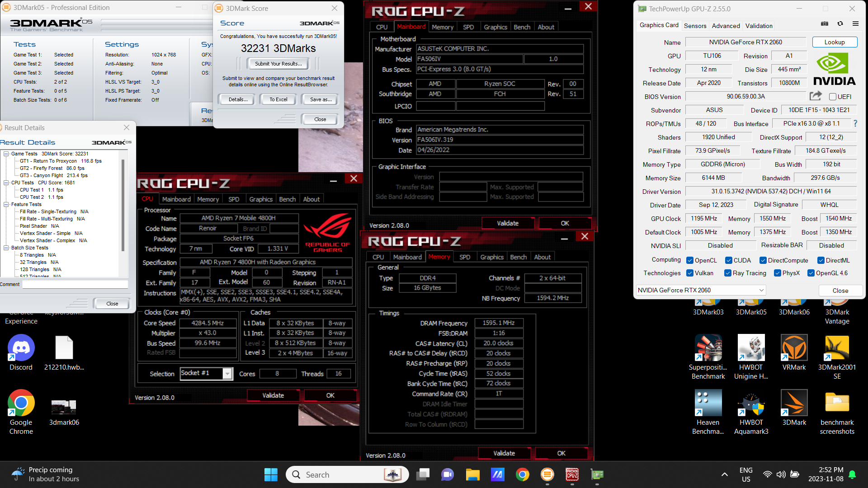Open File Explorer from the taskbar
868x488 pixels.
[x=472, y=474]
